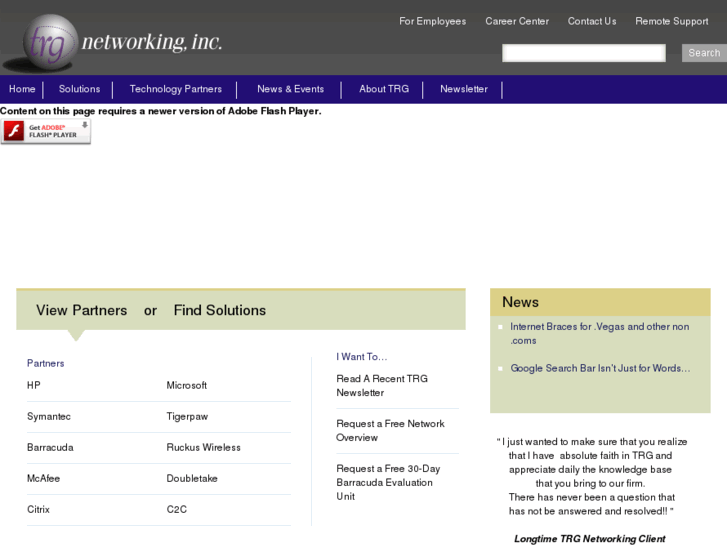Screen dimensions: 727x545
Task: Open the Symantec partner link
Action: [49, 417]
